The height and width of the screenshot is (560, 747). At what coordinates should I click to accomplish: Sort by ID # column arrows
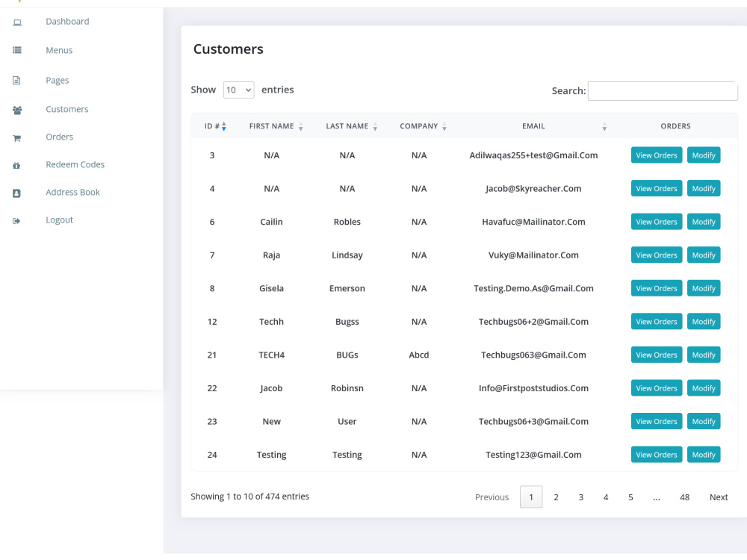pos(224,126)
